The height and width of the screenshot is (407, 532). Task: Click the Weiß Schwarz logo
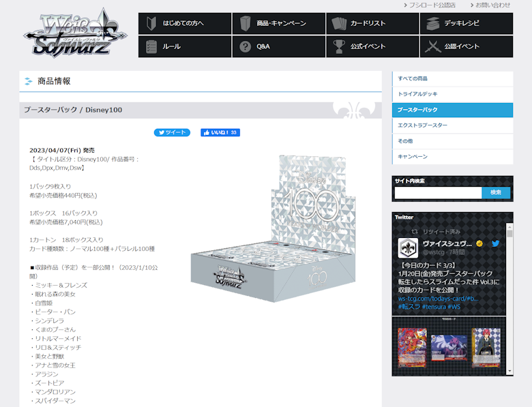point(74,34)
